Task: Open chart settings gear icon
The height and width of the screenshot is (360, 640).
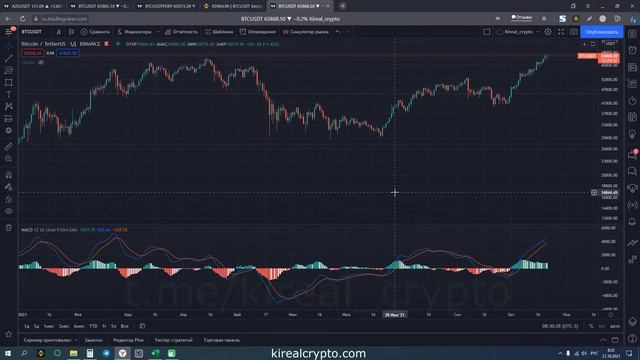Action: pyautogui.click(x=548, y=31)
